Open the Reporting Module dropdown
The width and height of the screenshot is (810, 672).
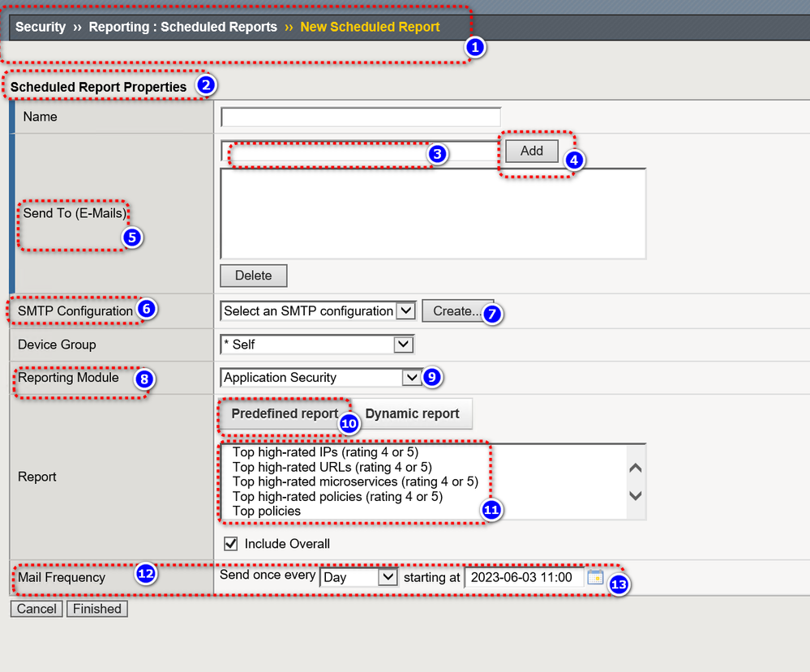(x=320, y=378)
